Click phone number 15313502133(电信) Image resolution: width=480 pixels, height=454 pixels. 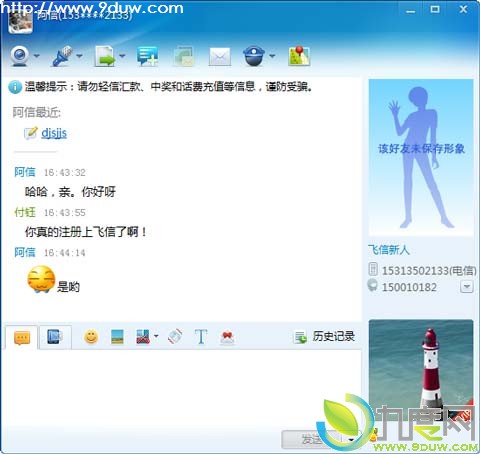(429, 271)
